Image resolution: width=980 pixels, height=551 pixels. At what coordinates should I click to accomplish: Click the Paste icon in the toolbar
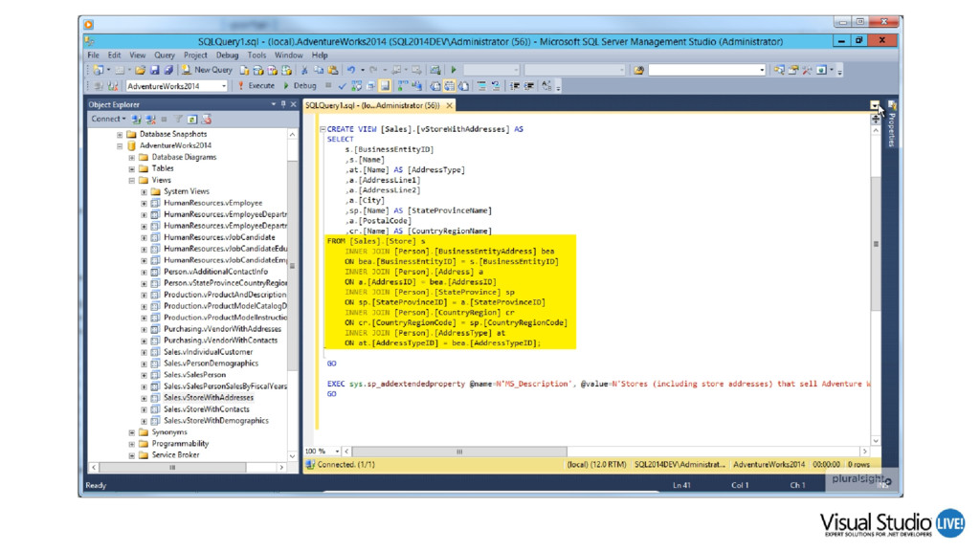tap(332, 70)
